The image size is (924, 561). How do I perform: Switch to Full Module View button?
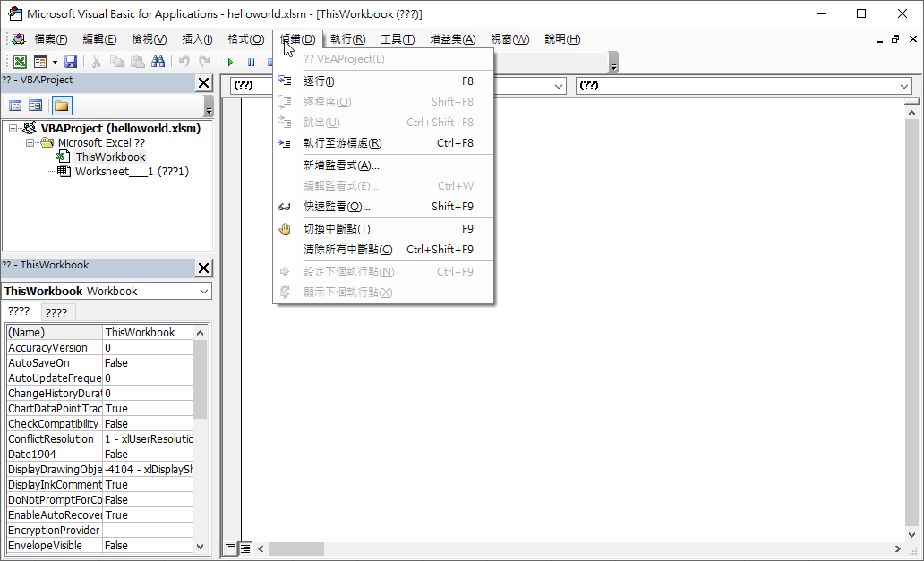click(x=244, y=548)
